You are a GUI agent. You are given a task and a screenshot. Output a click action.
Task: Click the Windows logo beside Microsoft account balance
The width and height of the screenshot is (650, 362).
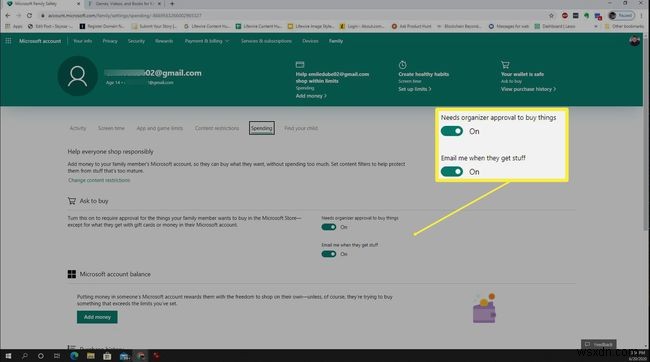[72, 274]
